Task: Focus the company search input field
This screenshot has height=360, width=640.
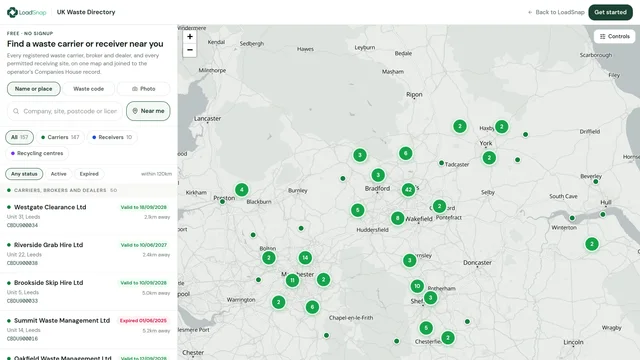Action: (x=65, y=111)
